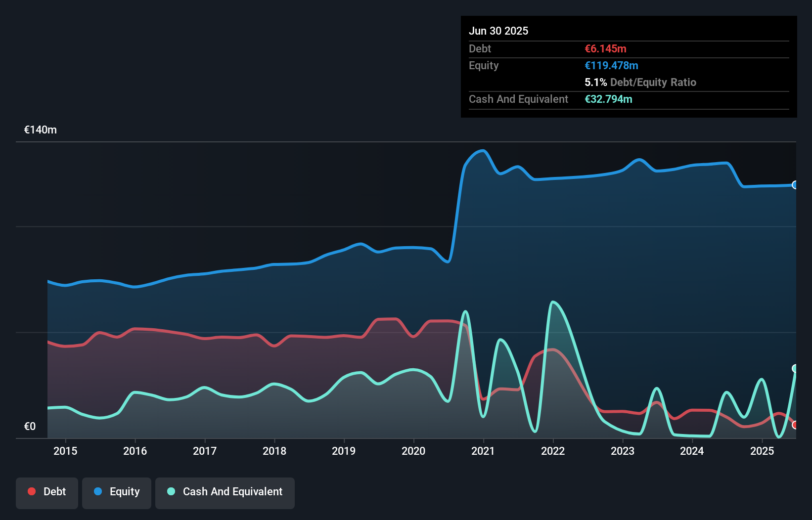Click the Debt endpoint marker near the baseline
Screen dimensions: 812x520
pos(795,424)
